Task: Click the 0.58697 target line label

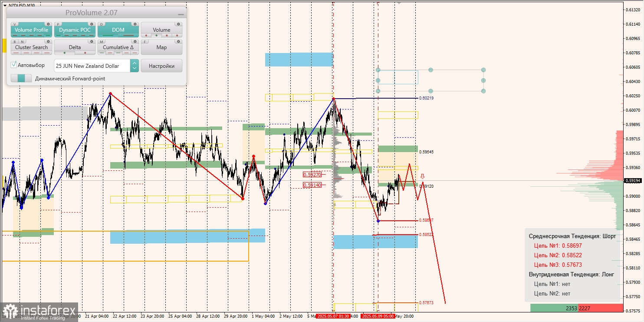Action: [426, 220]
